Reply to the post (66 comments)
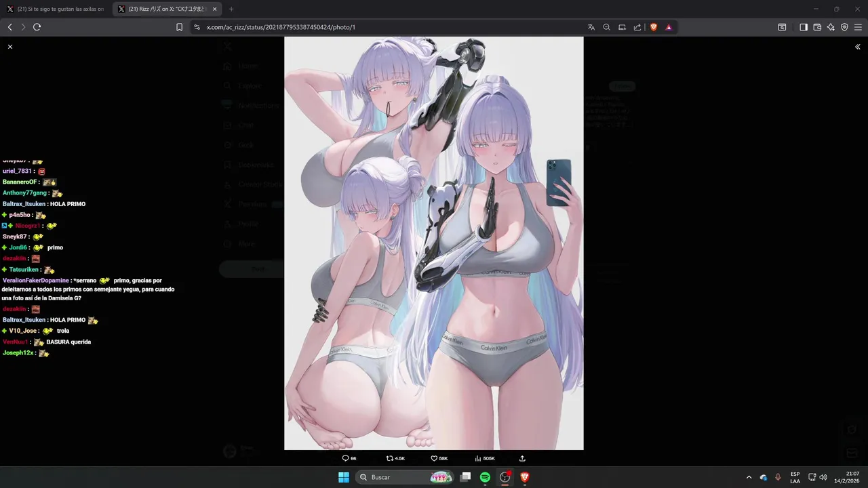868x488 pixels. [x=349, y=459]
